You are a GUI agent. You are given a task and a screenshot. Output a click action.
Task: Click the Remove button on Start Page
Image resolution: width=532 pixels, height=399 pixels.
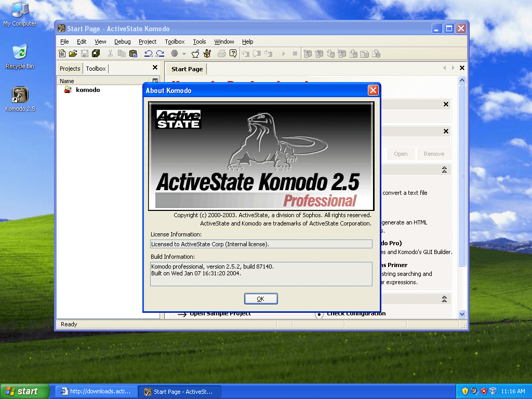(x=434, y=154)
